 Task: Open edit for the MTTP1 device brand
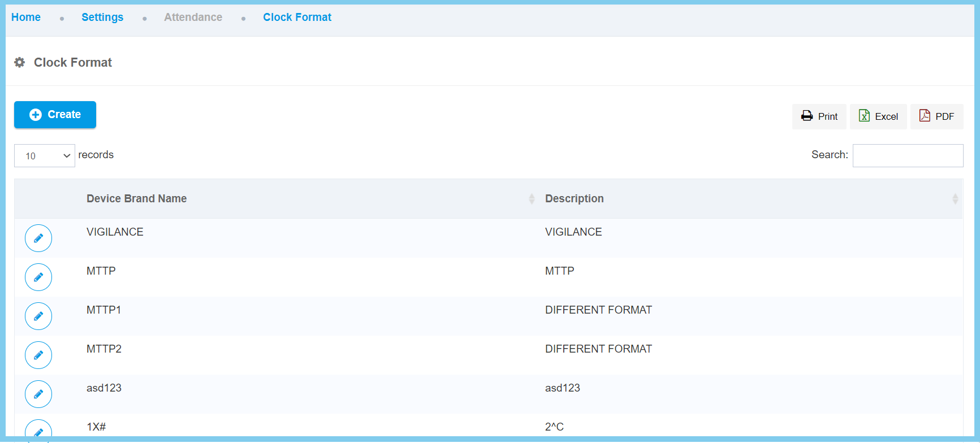click(x=38, y=316)
